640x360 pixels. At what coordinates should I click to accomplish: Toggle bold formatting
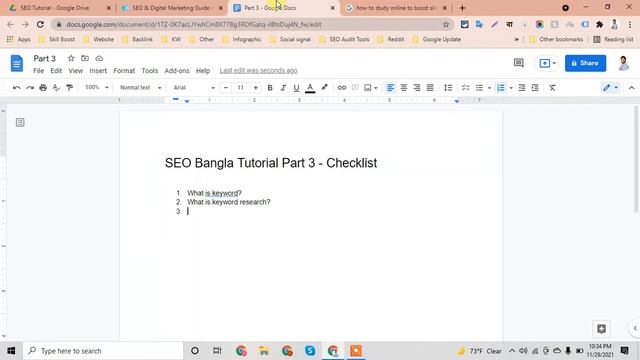270,87
